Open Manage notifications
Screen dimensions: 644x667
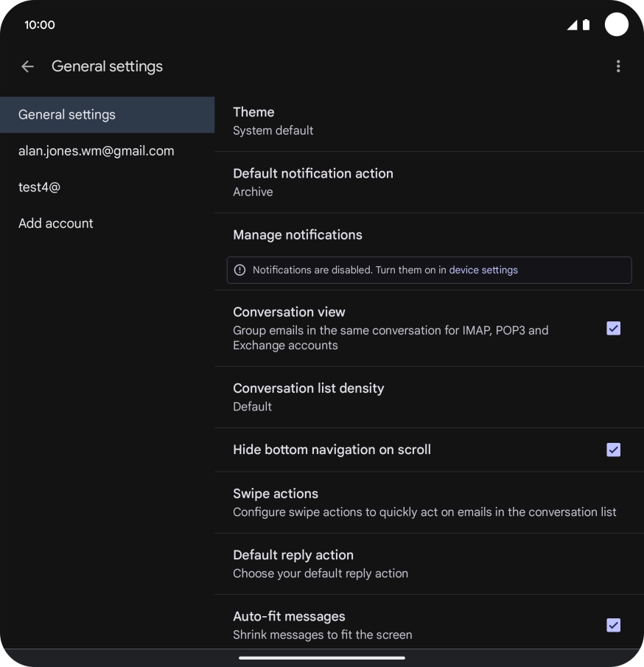click(x=298, y=235)
